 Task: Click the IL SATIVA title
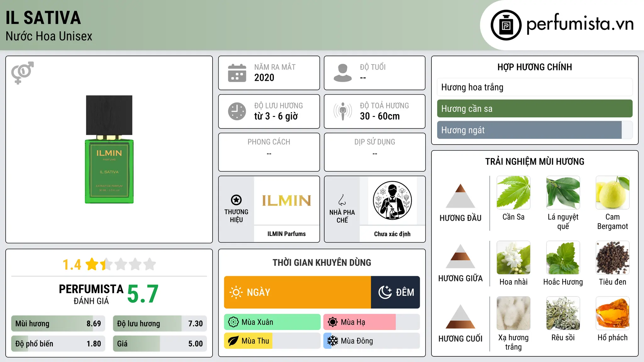click(43, 18)
